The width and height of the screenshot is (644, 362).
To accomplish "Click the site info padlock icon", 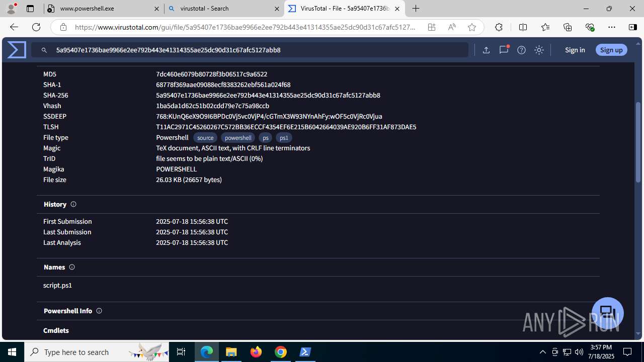I will (63, 27).
